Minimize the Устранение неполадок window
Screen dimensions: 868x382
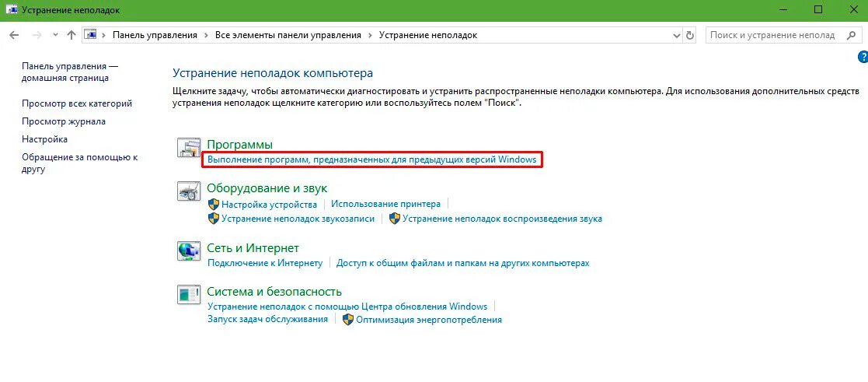click(x=782, y=10)
